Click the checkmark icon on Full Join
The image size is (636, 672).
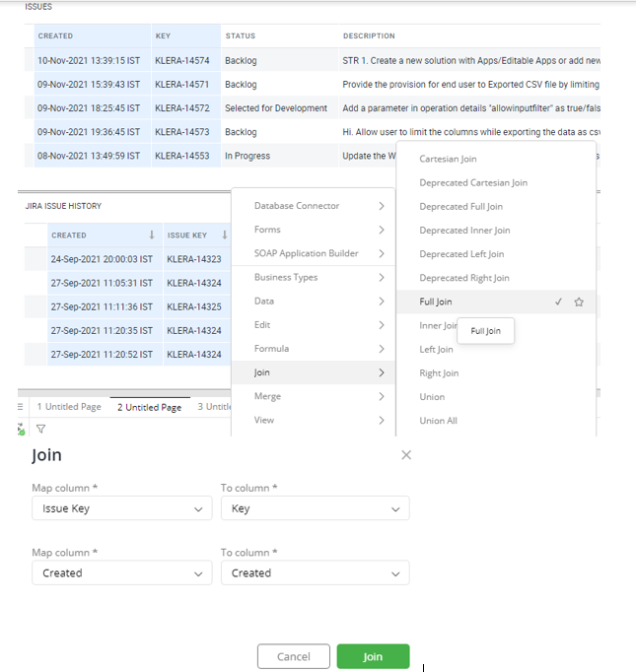click(559, 302)
